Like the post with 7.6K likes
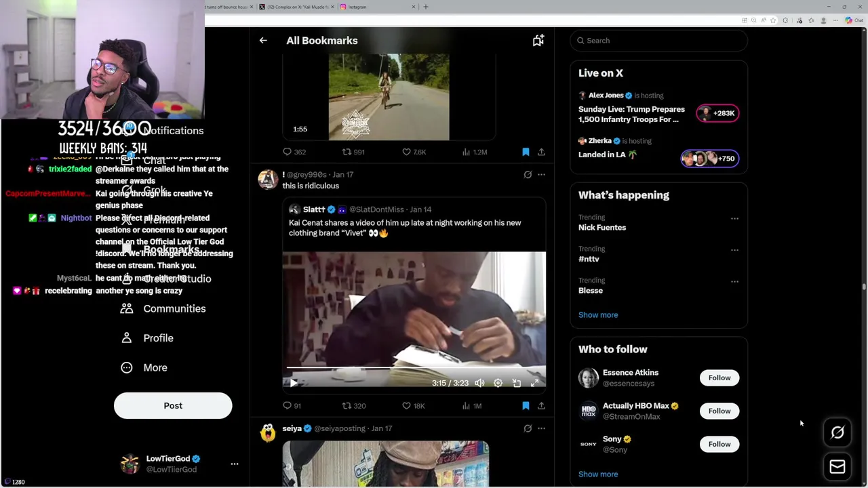 (414, 152)
